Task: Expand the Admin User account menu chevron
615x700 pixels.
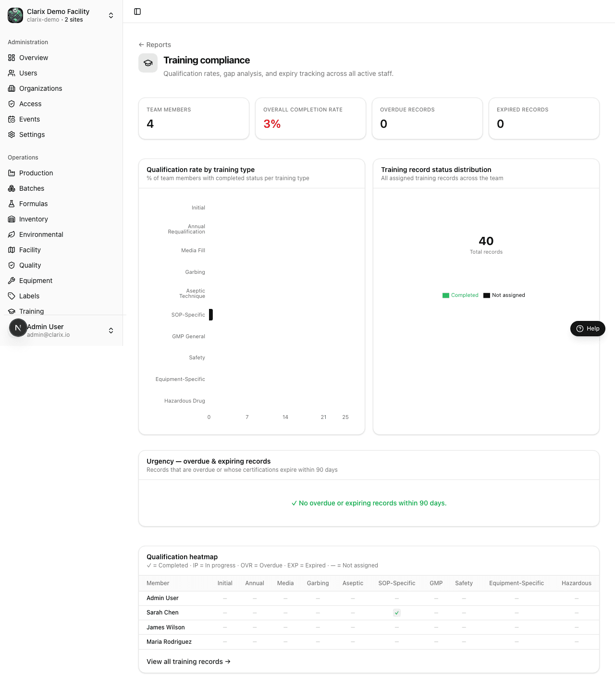Action: coord(111,331)
